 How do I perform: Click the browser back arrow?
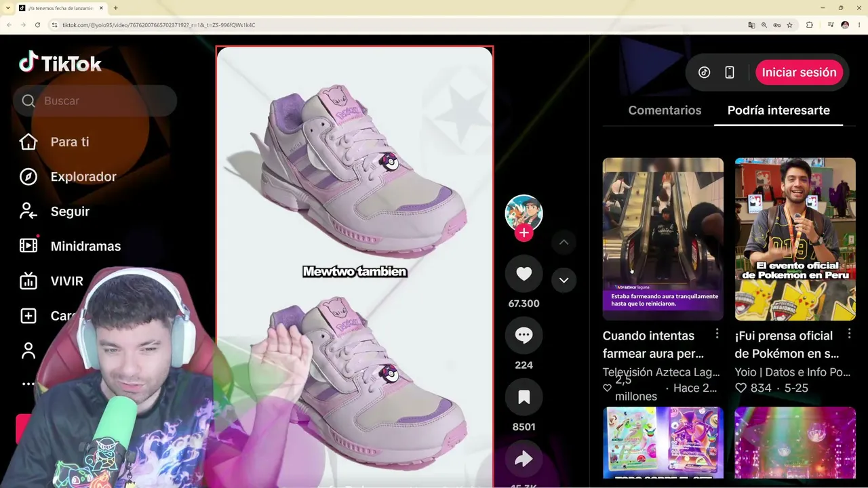click(x=9, y=25)
